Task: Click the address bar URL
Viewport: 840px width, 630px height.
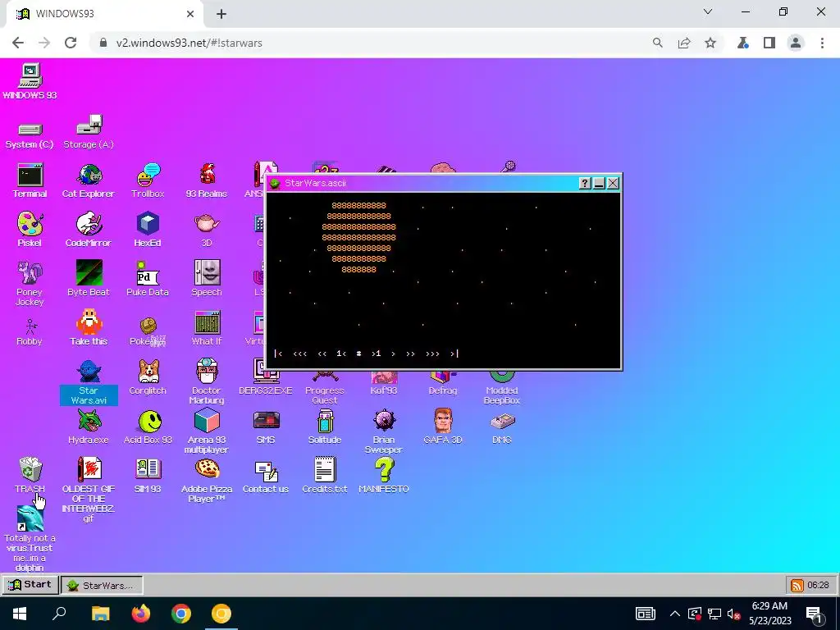Action: point(189,43)
